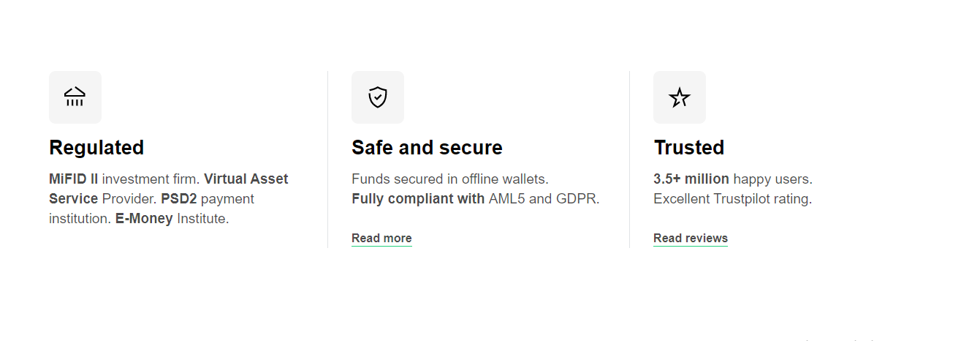Image resolution: width=980 pixels, height=341 pixels.
Task: Open the Read reviews link
Action: tap(690, 239)
